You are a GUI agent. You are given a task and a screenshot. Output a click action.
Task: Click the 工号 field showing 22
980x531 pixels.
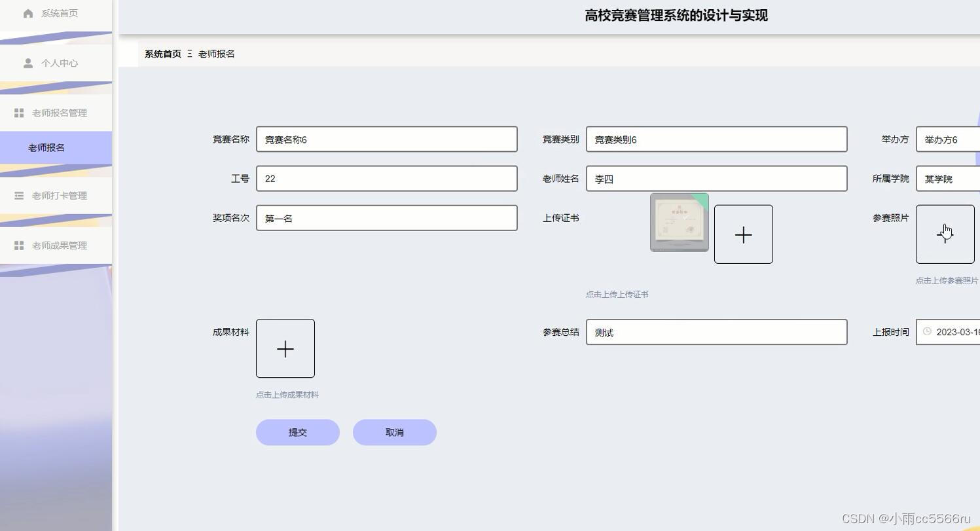tap(386, 178)
